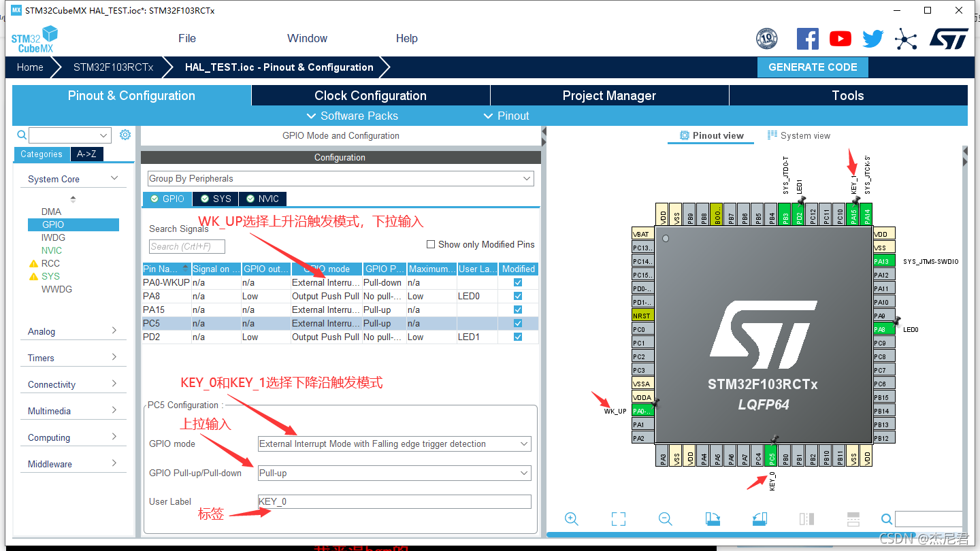Select the NVIC configuration tab
This screenshot has height=551, width=980.
coord(263,199)
